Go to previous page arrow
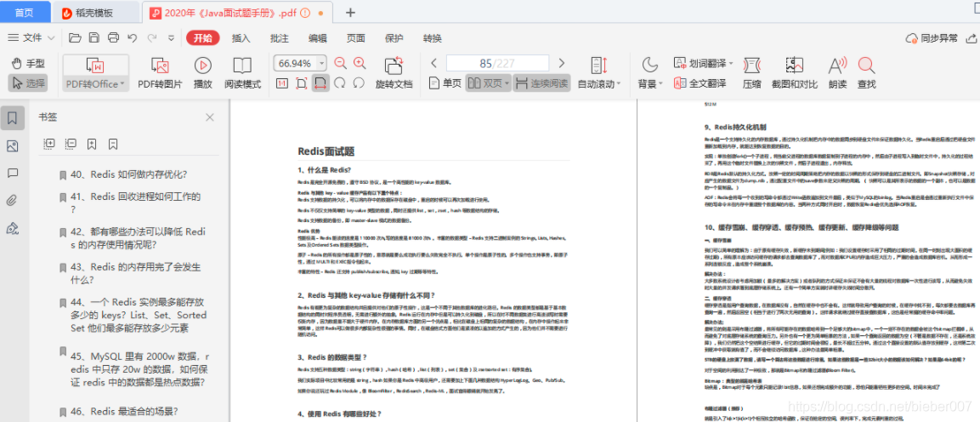This screenshot has width=980, height=422. 433,63
